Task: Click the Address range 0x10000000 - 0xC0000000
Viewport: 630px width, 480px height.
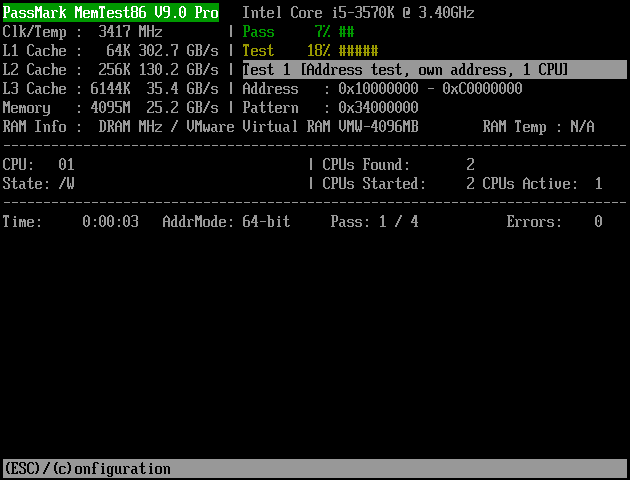Action: [x=430, y=88]
